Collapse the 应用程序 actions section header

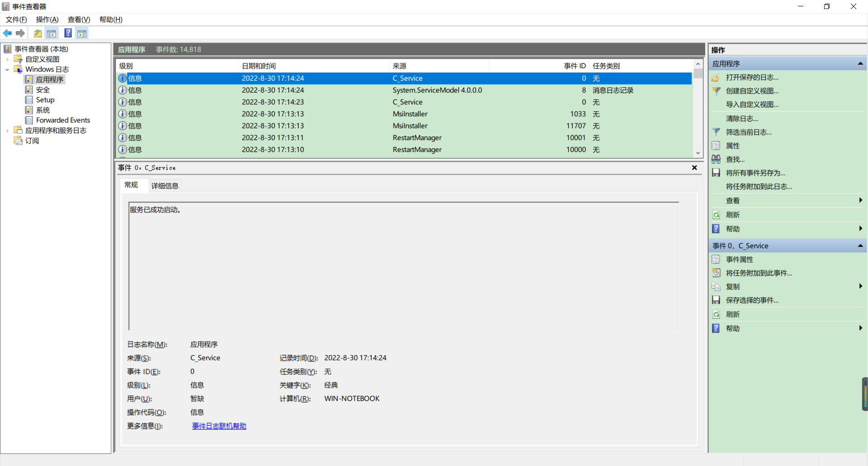click(860, 64)
